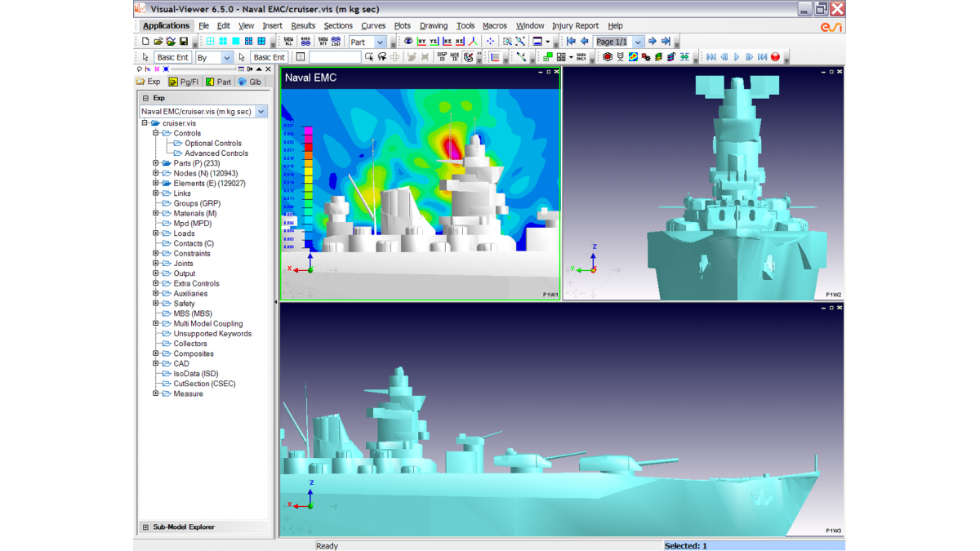Collapse the Controls tree node
Image resolution: width=980 pixels, height=551 pixels.
coord(155,133)
